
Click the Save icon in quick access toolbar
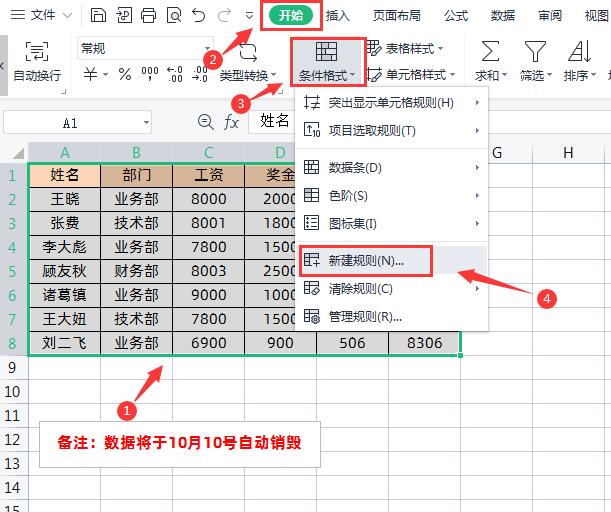click(98, 16)
